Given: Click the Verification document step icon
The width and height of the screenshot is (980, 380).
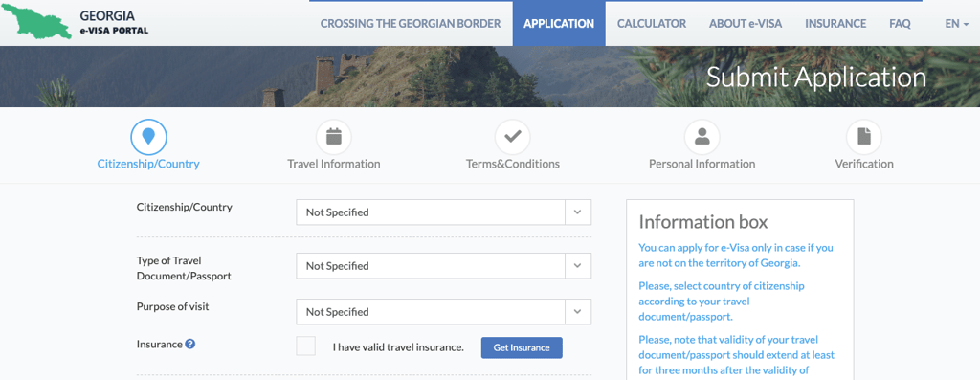Looking at the screenshot, I should 864,137.
